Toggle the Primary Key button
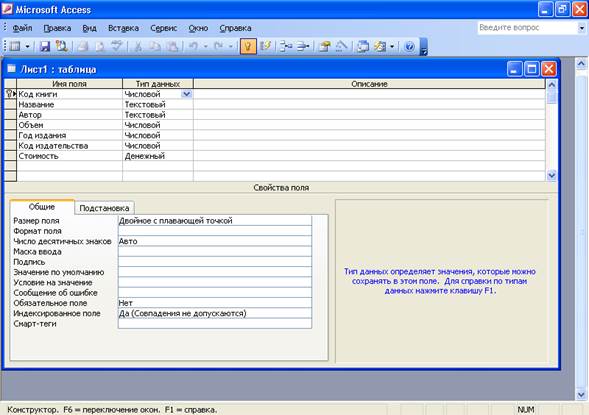The height and width of the screenshot is (415, 589). 248,47
